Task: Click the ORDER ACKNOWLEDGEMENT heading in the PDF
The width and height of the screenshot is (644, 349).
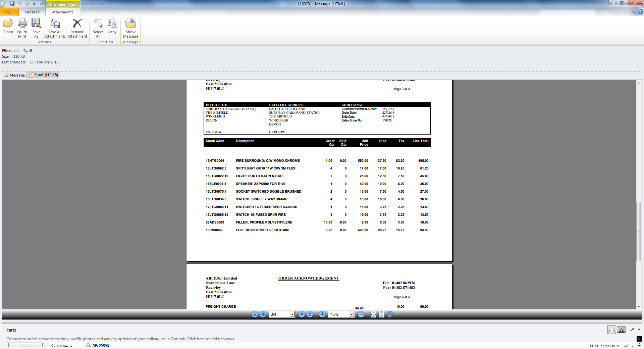Action: [x=309, y=278]
